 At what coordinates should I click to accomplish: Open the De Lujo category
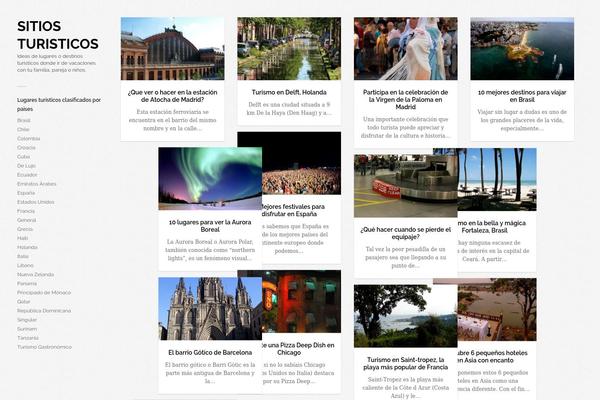tap(26, 166)
